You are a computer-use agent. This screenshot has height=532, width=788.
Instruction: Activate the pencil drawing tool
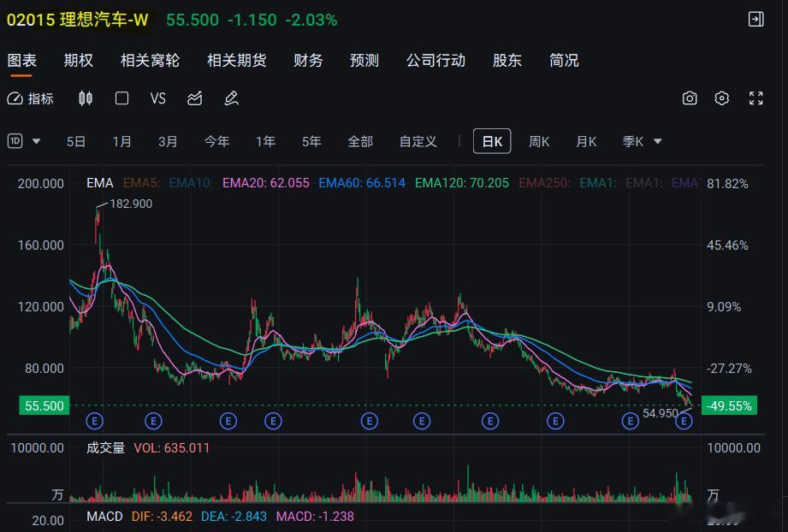tap(231, 98)
